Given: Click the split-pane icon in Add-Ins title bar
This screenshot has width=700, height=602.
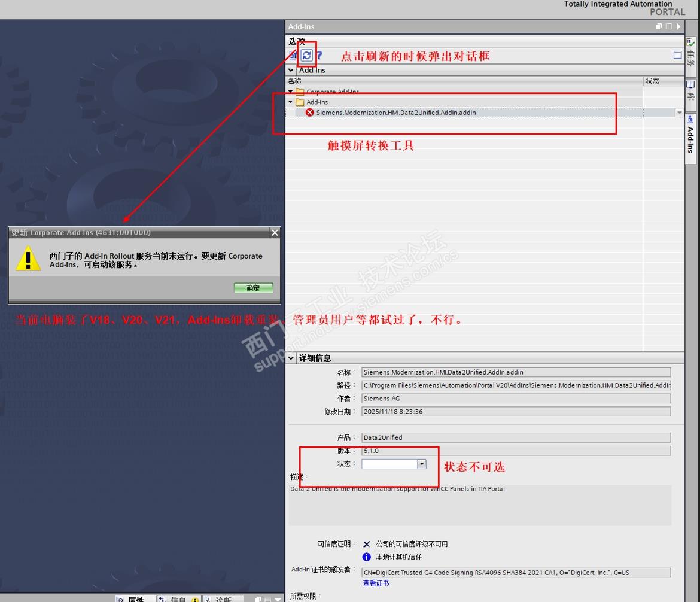Looking at the screenshot, I should click(669, 26).
